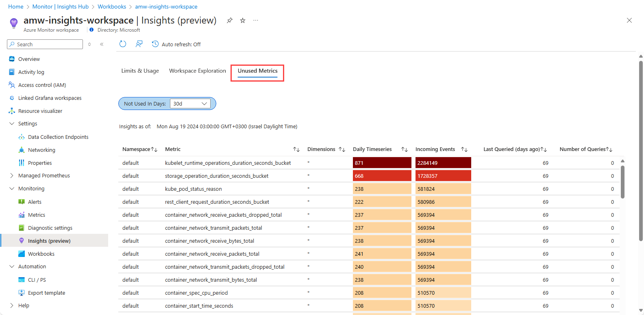This screenshot has width=644, height=315.
Task: Open Metrics from the sidebar
Action: click(36, 215)
